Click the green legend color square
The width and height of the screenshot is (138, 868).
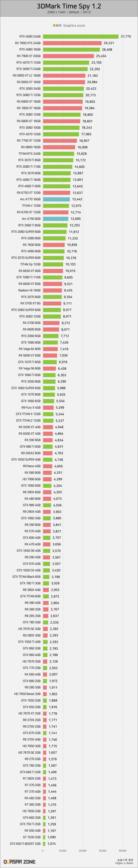pos(54,26)
